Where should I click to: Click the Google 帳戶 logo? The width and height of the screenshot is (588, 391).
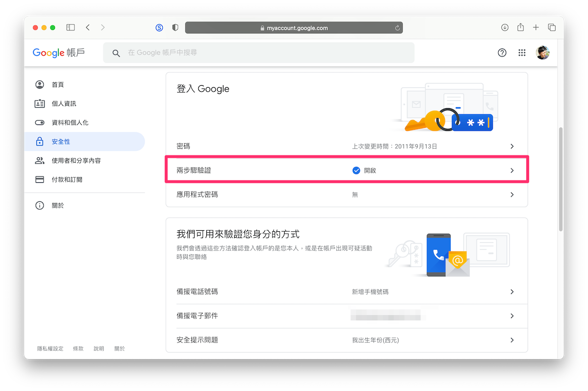pos(58,53)
